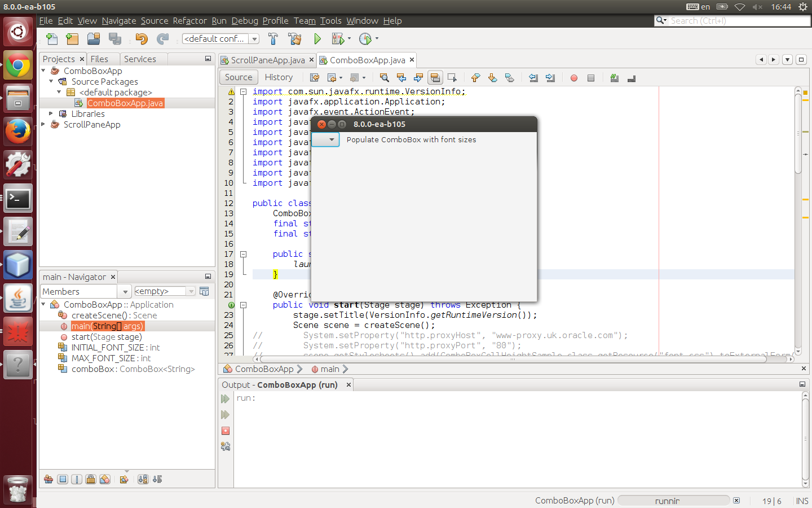Stop the running ComboBoxApp in Output panel
This screenshot has height=508, width=812.
coord(226,431)
